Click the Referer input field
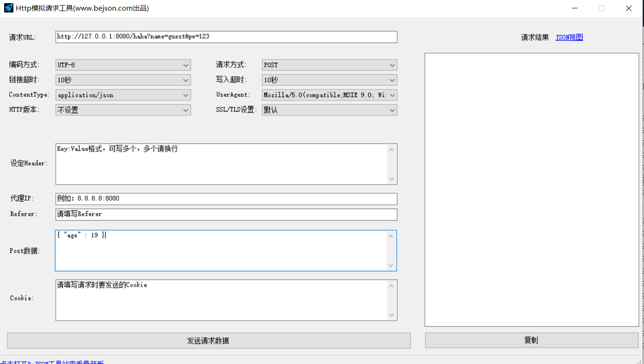 (226, 214)
